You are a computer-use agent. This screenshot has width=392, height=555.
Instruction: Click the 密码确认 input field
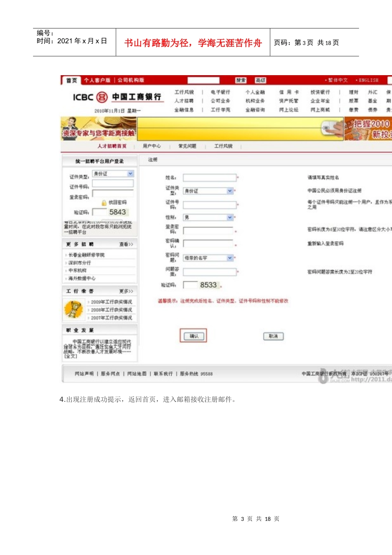208,244
